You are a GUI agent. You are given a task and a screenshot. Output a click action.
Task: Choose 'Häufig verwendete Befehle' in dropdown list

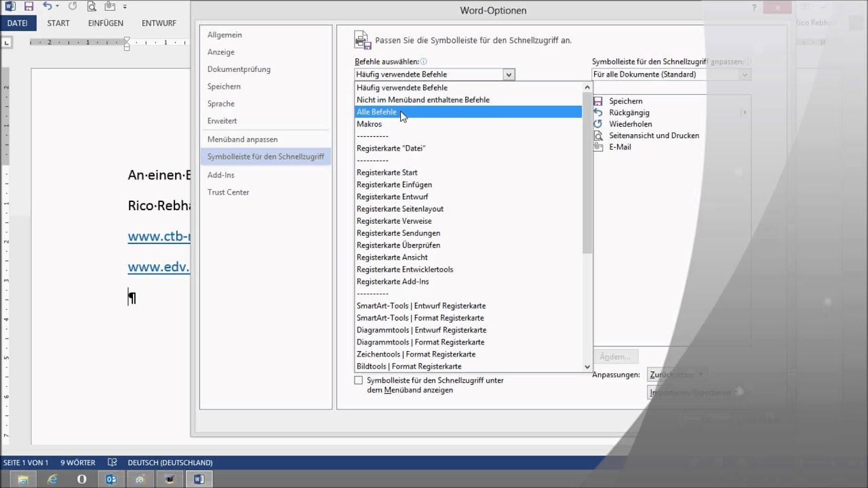468,87
